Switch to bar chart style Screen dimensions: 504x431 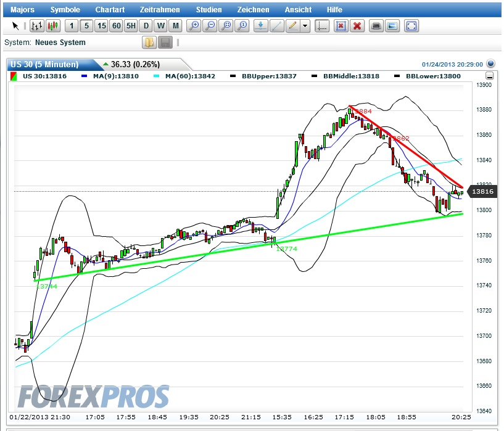point(36,26)
